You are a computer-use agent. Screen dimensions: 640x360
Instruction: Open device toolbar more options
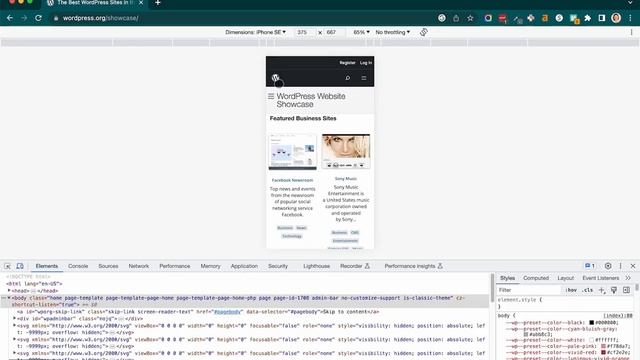click(x=631, y=32)
